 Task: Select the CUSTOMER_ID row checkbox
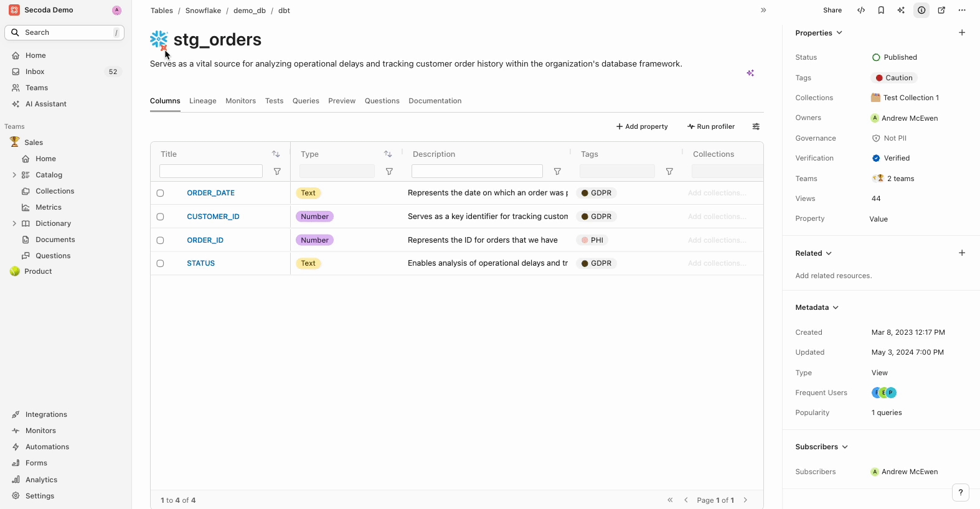160,217
